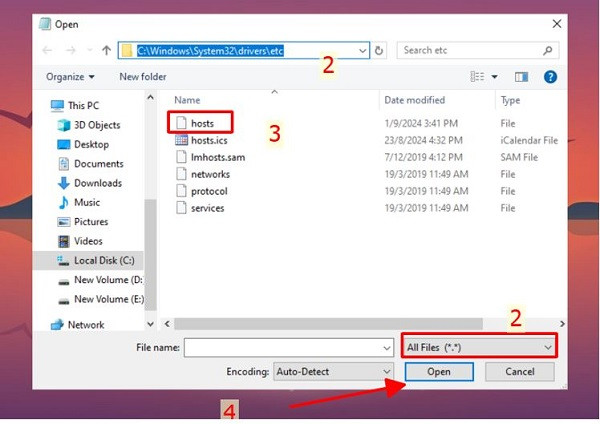Select This PC in navigation pane
Screen dimensions: 600x424
[x=75, y=106]
